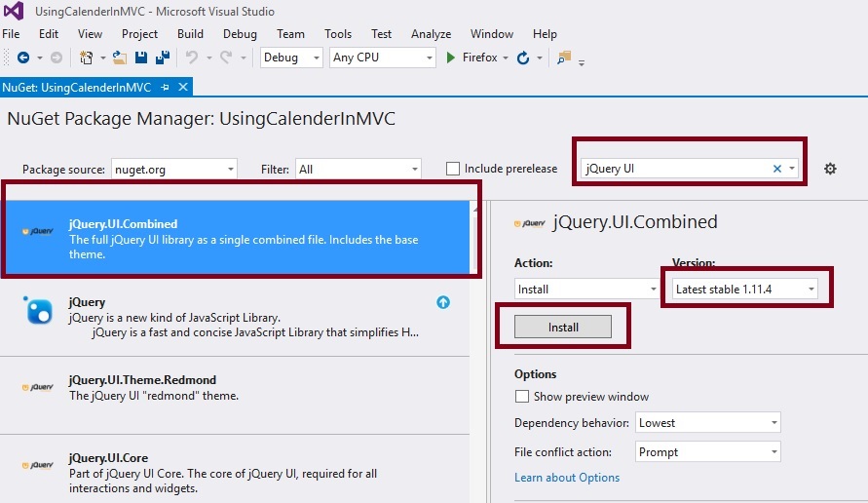Expand the Firefox browser dropdown arrow
The image size is (868, 503).
[x=506, y=58]
